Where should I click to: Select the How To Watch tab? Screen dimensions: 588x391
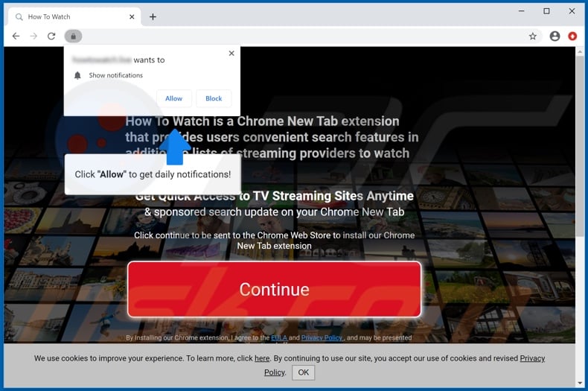click(x=74, y=17)
